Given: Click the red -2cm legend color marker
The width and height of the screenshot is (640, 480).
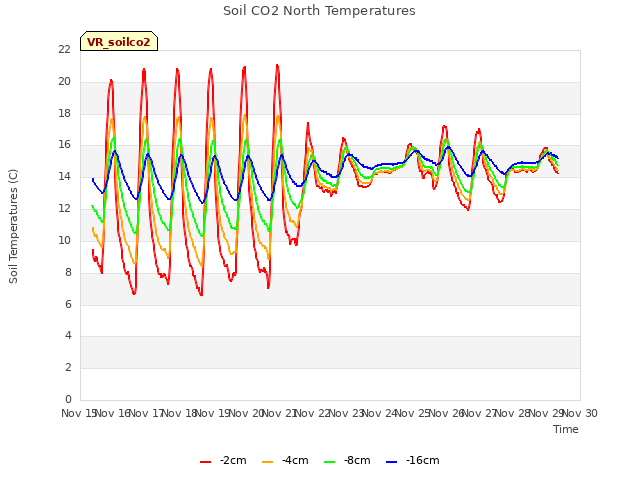Looking at the screenshot, I should (x=205, y=462).
